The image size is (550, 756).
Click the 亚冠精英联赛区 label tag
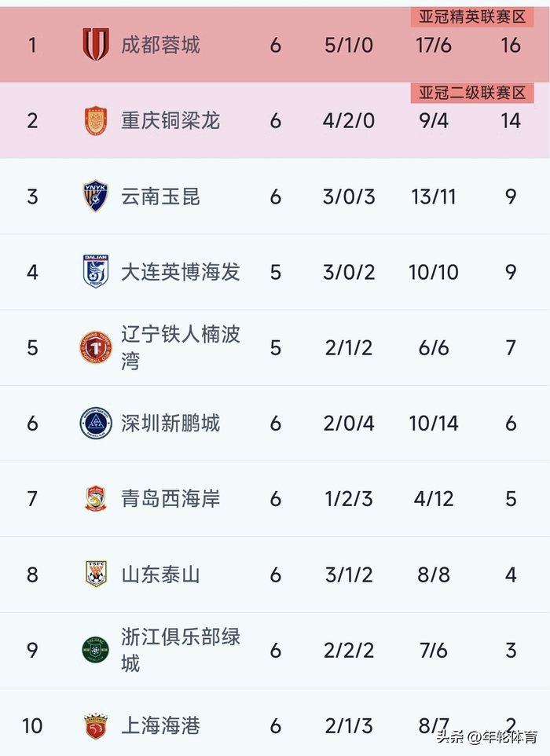point(471,17)
